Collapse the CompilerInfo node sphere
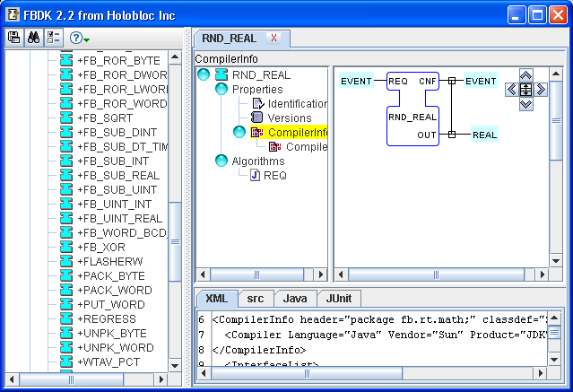 (239, 132)
